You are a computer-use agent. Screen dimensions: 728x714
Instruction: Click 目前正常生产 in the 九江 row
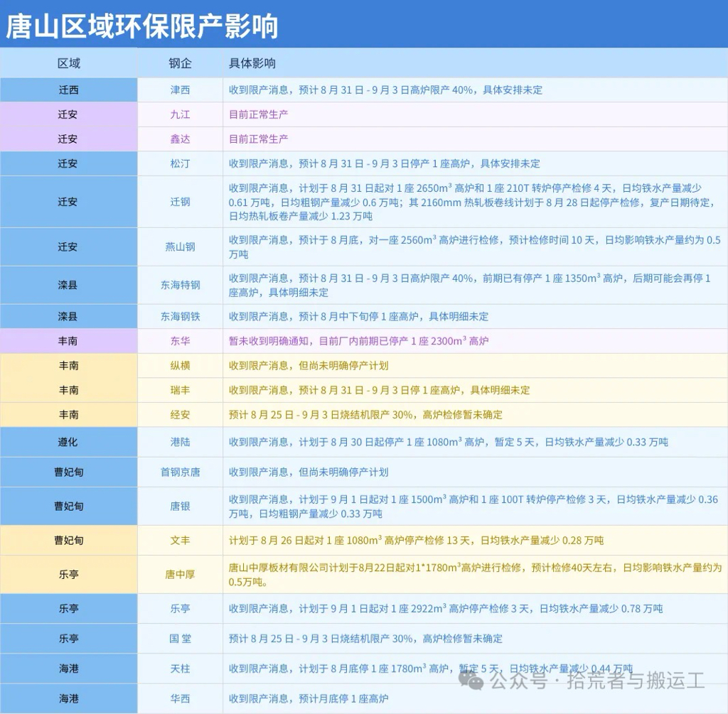pyautogui.click(x=258, y=114)
